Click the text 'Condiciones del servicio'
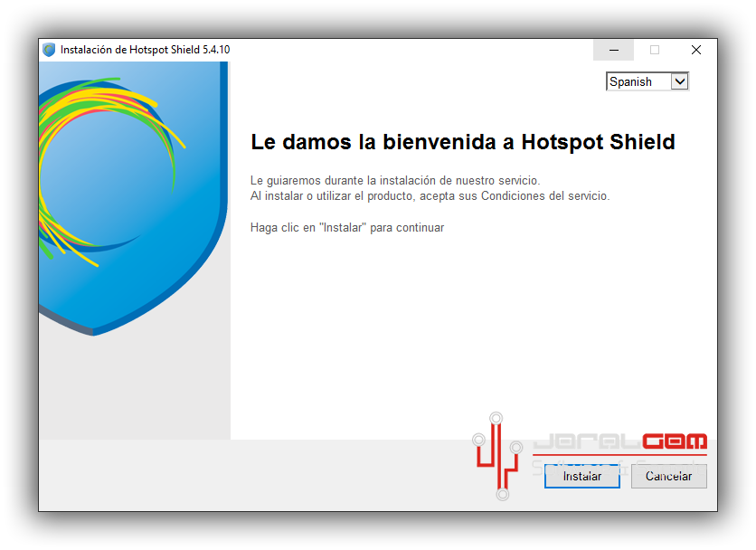This screenshot has width=756, height=550. tap(544, 196)
